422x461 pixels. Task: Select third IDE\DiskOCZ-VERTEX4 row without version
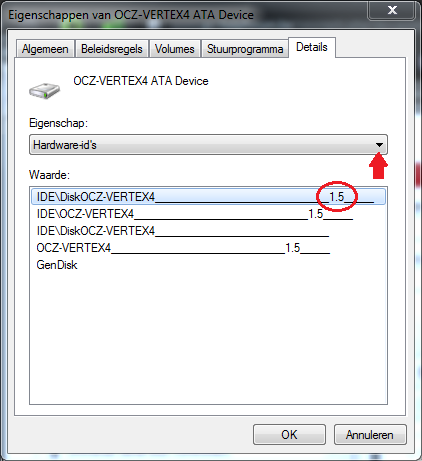pyautogui.click(x=183, y=231)
